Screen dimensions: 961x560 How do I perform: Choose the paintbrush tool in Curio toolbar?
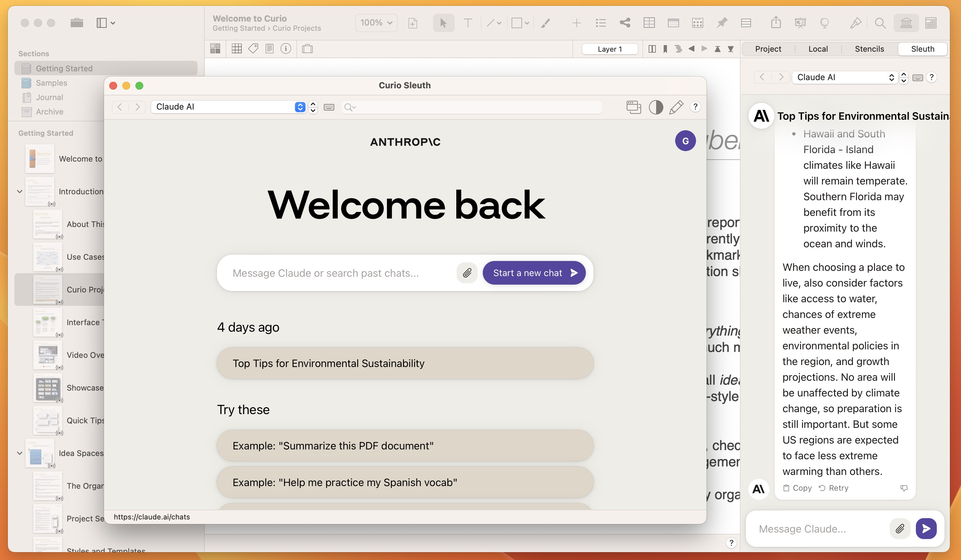(546, 23)
